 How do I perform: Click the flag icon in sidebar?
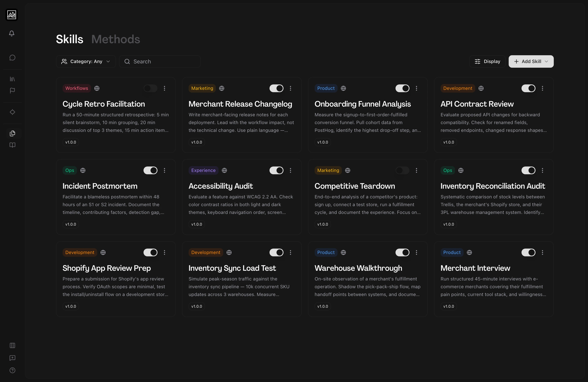tap(12, 91)
